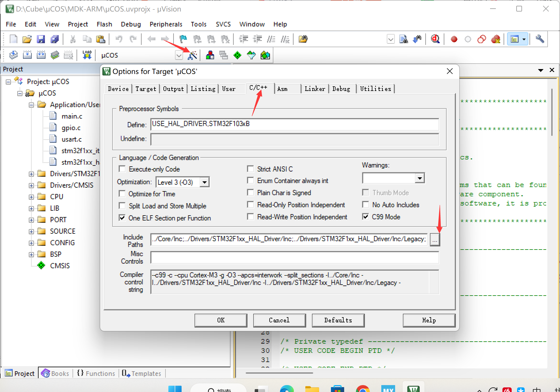This screenshot has width=560, height=392.
Task: Open the Warnings dropdown
Action: (420, 178)
